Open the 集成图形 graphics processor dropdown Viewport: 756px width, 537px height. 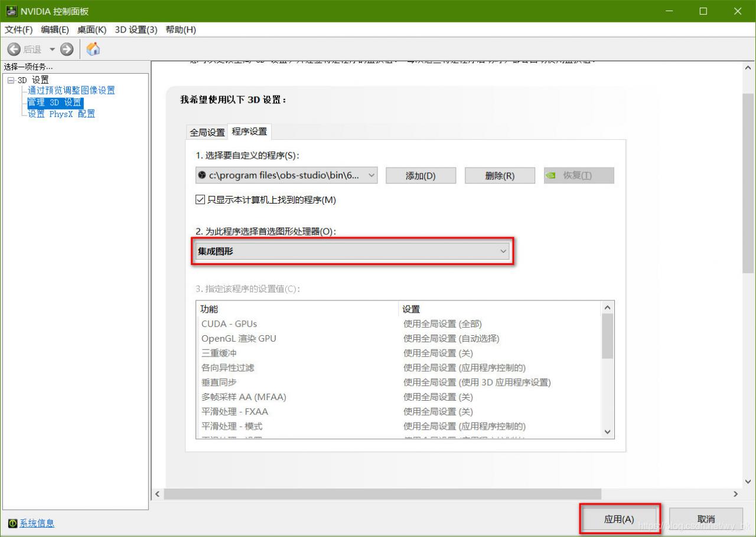[x=353, y=251]
